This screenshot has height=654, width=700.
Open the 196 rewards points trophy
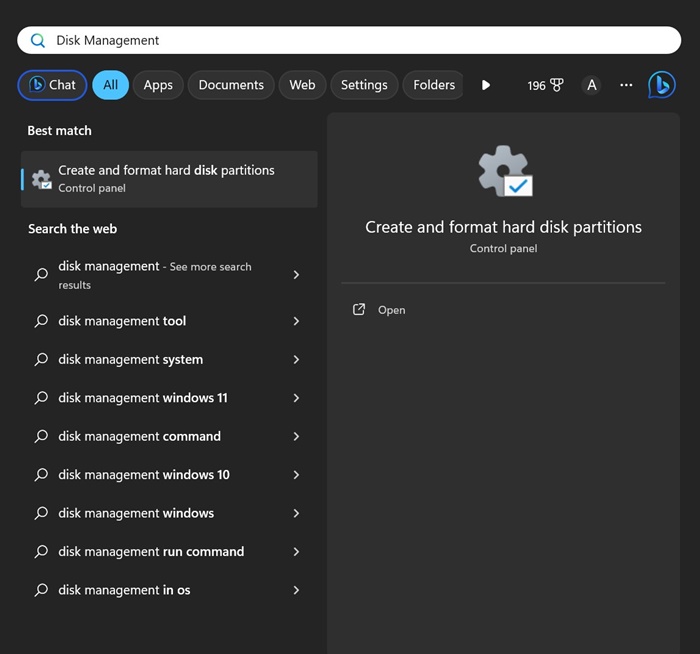pos(545,85)
